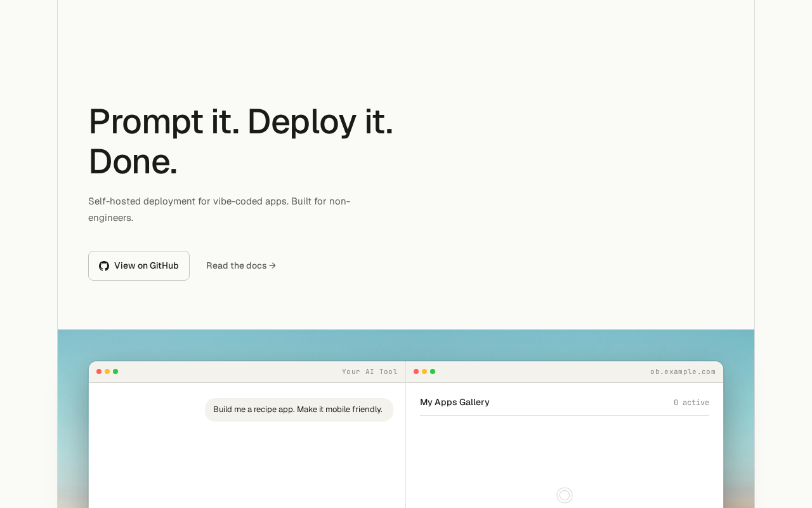Click the 0 active counter
This screenshot has height=508, width=812.
(x=691, y=403)
